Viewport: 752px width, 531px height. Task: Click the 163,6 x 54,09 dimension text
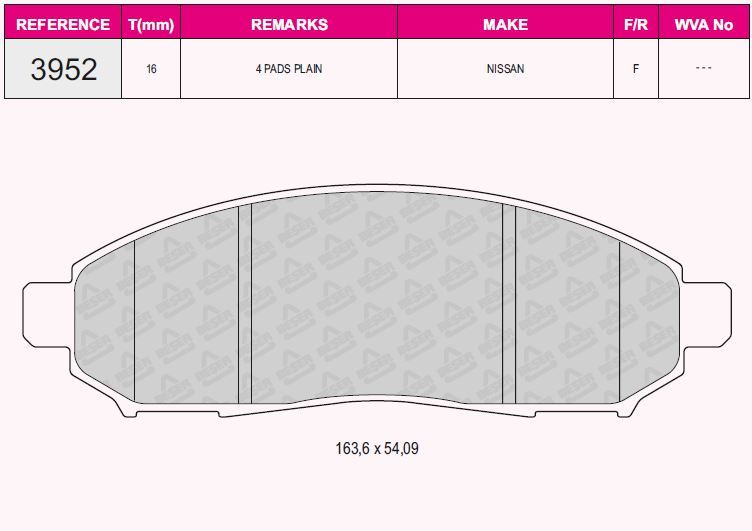(377, 448)
